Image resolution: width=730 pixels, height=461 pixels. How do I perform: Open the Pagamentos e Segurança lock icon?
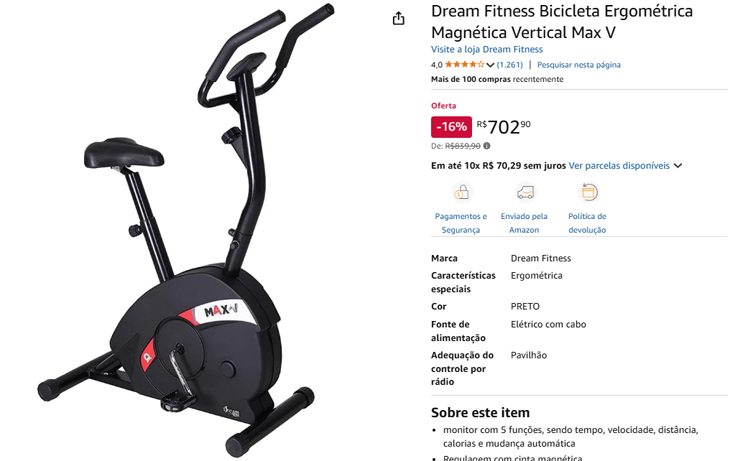(x=461, y=192)
